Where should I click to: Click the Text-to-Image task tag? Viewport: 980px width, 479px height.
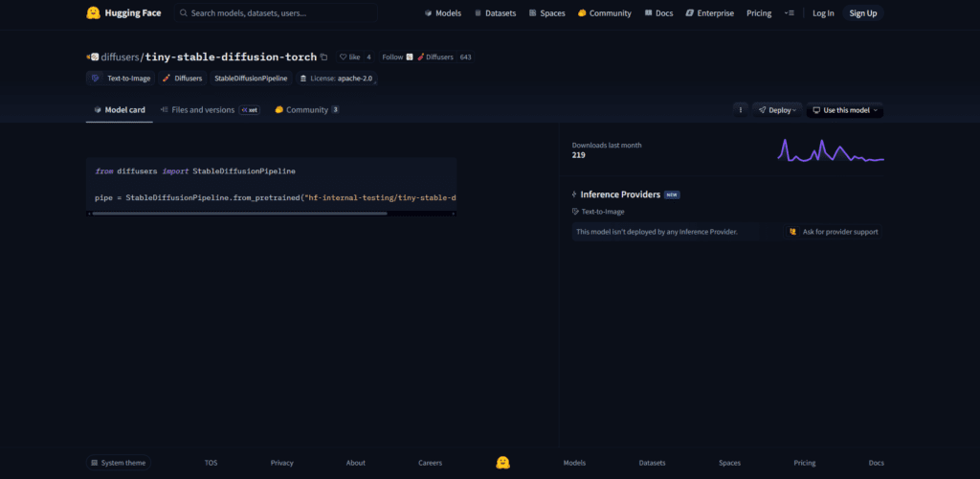tap(121, 79)
